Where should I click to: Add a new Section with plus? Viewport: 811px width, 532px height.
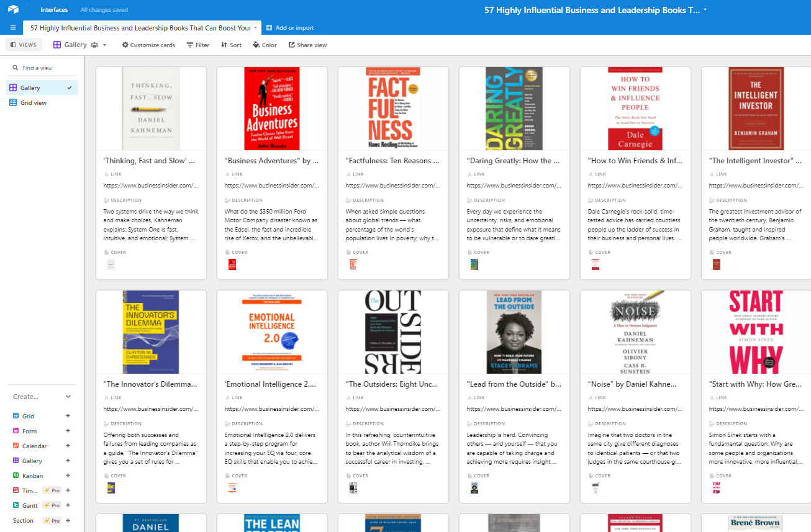(x=68, y=520)
